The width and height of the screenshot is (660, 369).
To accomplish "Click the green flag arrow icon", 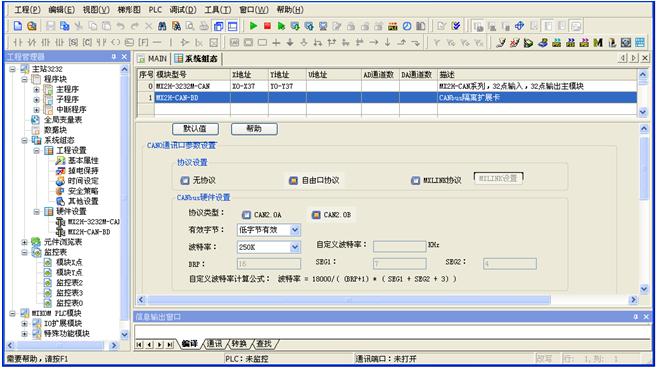I will tap(528, 42).
